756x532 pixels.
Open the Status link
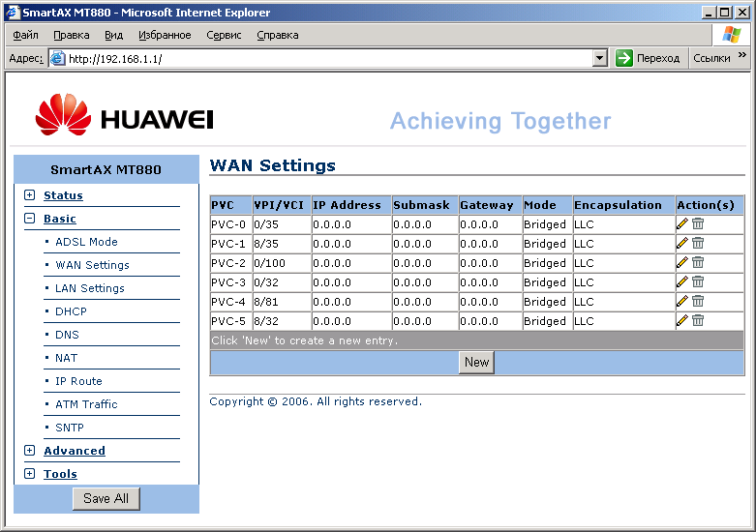63,195
